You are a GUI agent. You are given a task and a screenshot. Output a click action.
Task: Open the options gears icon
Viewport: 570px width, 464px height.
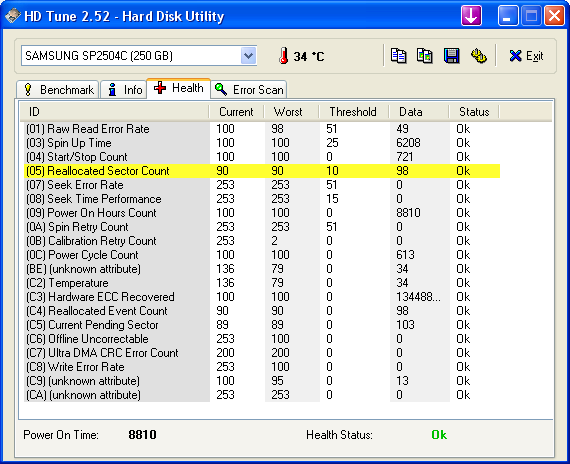tap(478, 56)
